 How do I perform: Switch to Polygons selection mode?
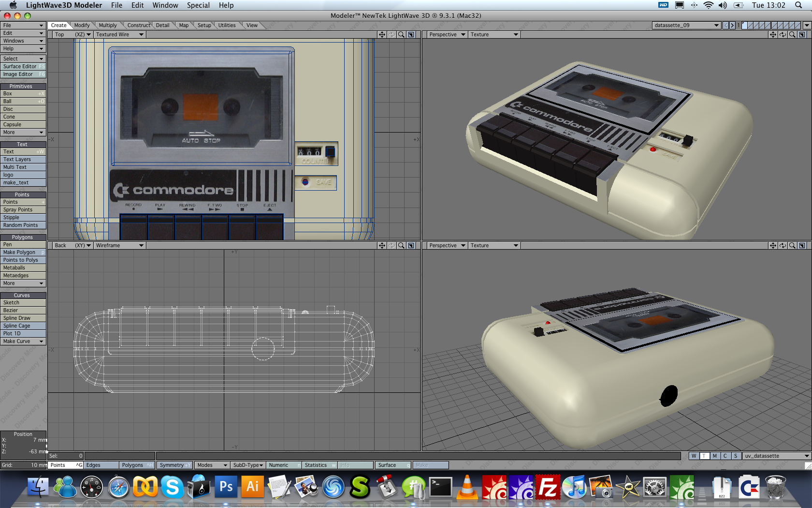coord(137,465)
